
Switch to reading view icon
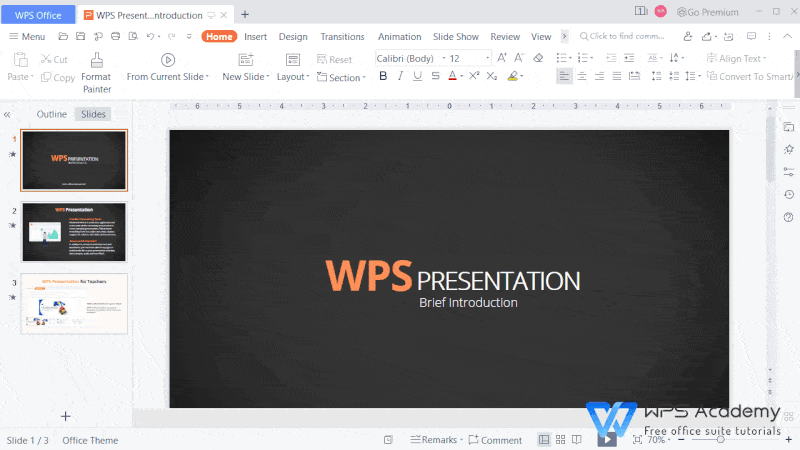click(577, 439)
